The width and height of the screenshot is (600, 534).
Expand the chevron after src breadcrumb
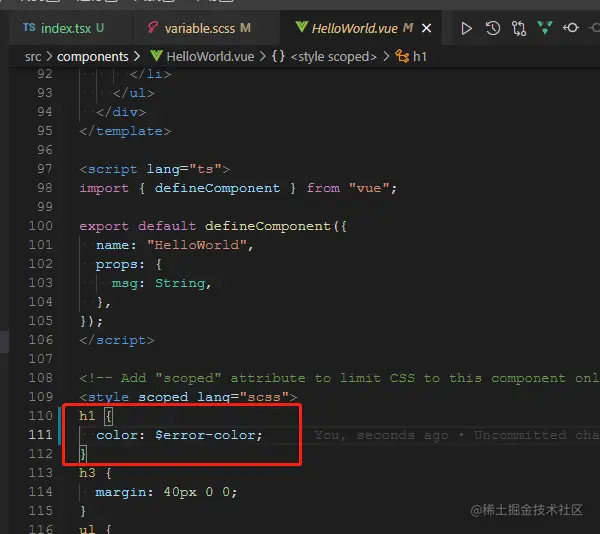click(49, 57)
